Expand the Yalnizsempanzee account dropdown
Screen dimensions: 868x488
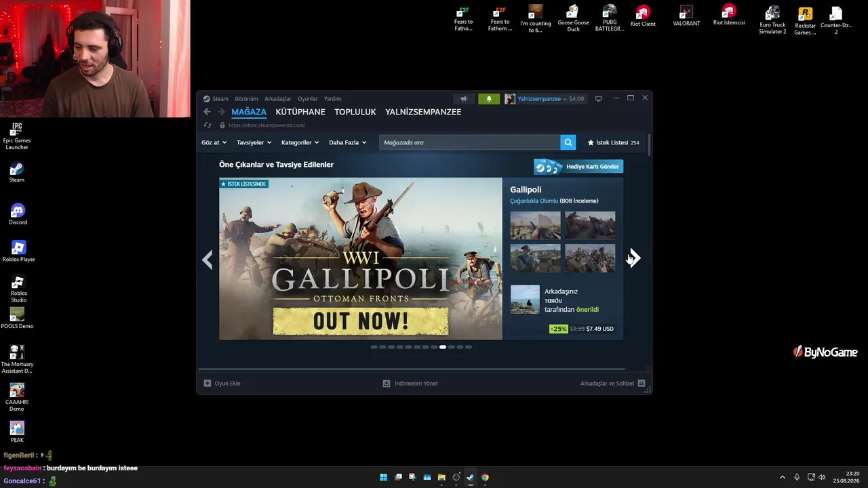[x=542, y=99]
